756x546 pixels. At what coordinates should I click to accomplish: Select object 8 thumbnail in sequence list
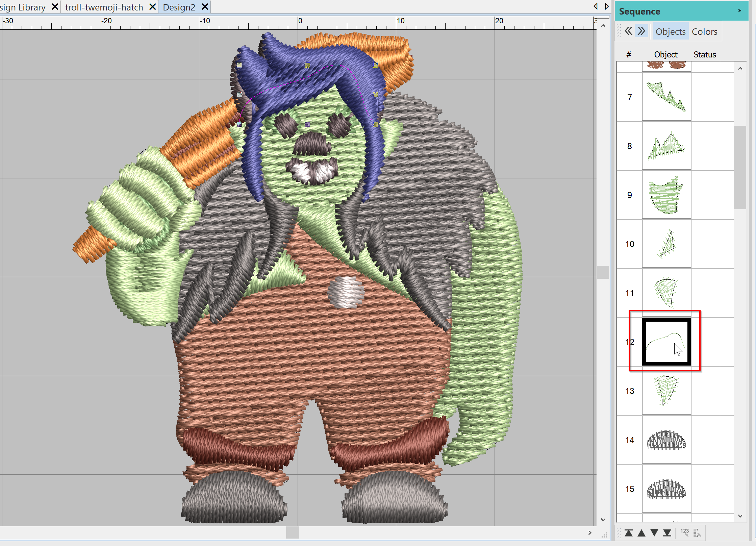coord(666,146)
